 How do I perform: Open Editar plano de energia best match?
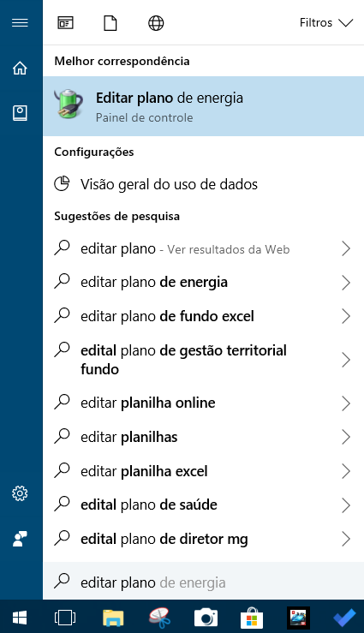tap(203, 106)
